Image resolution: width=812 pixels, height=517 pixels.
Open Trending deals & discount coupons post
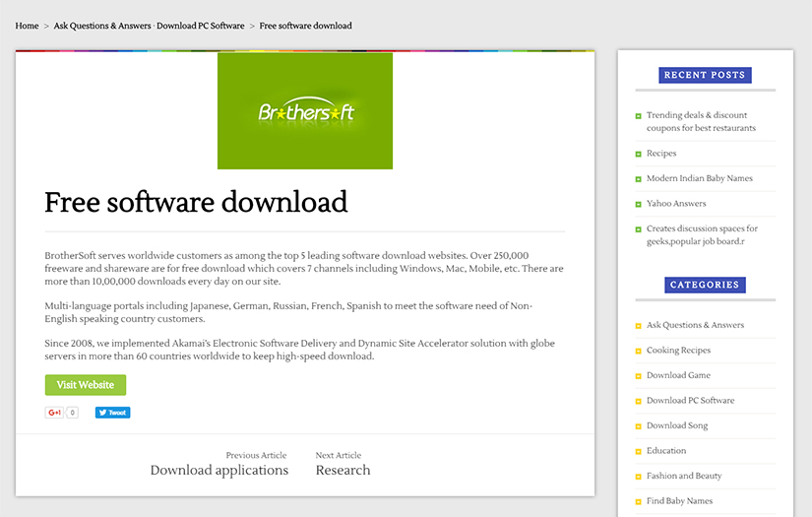701,121
